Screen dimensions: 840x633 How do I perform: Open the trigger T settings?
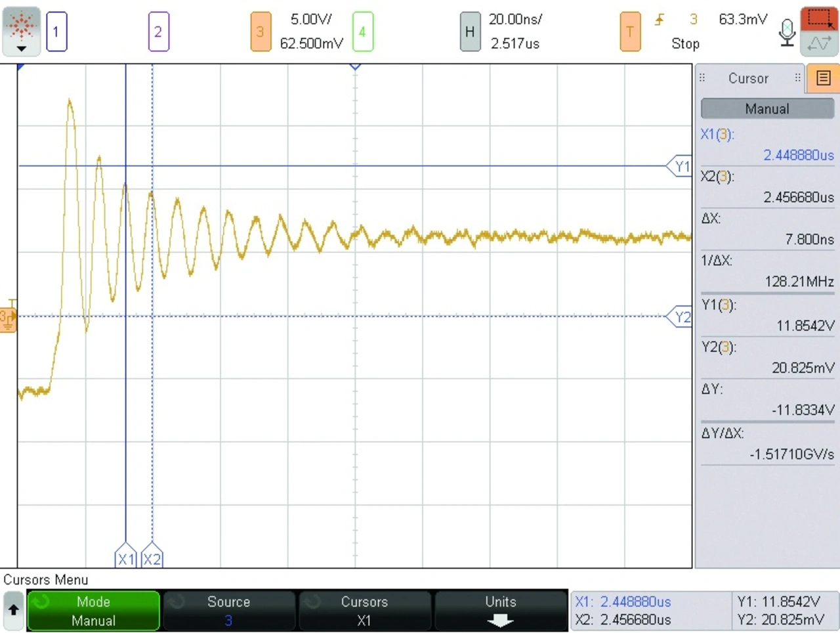pyautogui.click(x=630, y=32)
